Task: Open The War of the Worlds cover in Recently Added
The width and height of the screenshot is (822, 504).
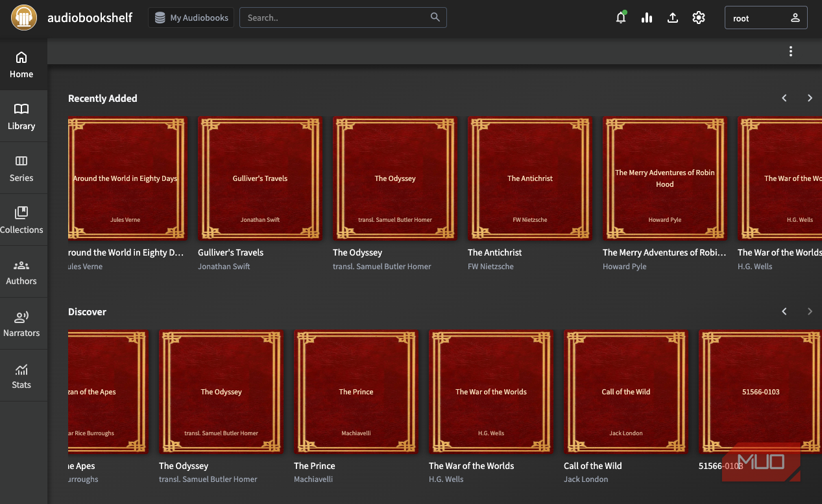Action: (780, 178)
